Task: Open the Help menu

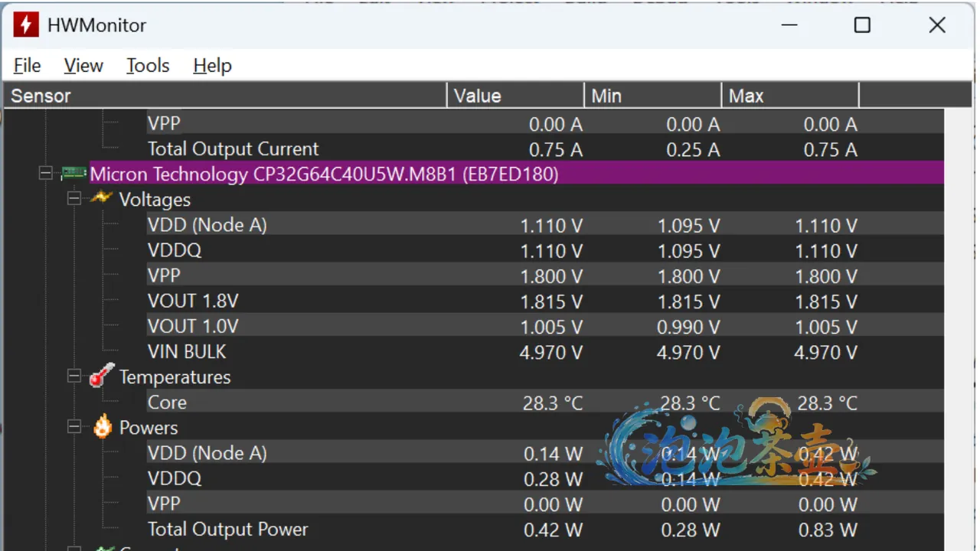Action: (x=212, y=66)
